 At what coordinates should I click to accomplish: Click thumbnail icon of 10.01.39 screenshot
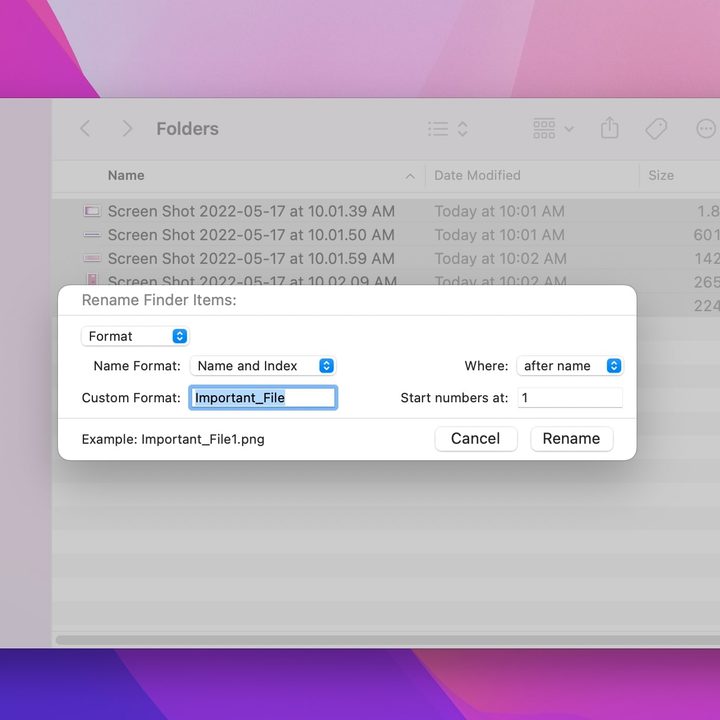92,211
